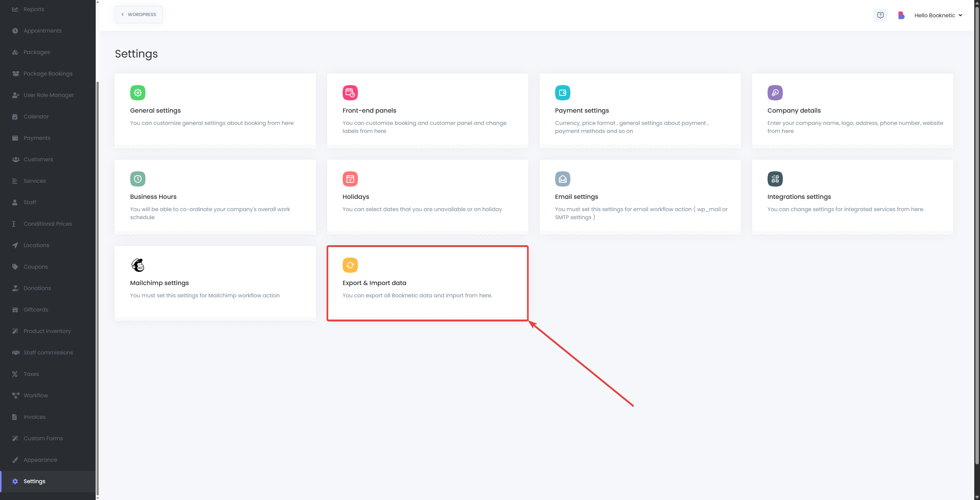Open the Business Hours title link
The width and height of the screenshot is (980, 500).
click(x=153, y=197)
